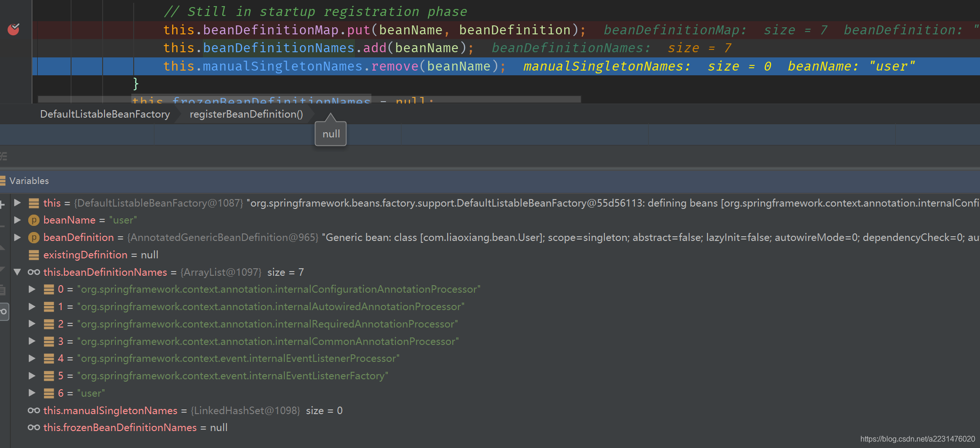Image resolution: width=980 pixels, height=448 pixels.
Task: Expand list element 1 internalAutowiredAnnotationProcessor
Action: coord(32,306)
